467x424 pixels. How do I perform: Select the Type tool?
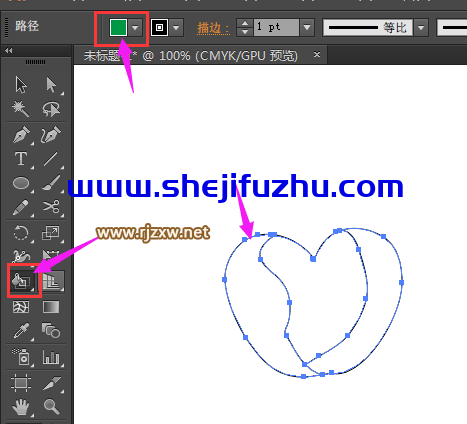click(21, 159)
